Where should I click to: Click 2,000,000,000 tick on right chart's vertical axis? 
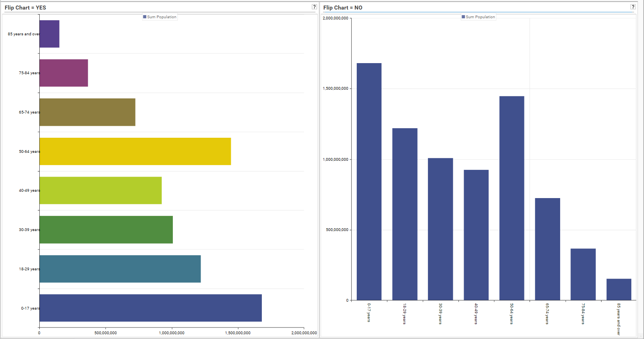pos(336,18)
